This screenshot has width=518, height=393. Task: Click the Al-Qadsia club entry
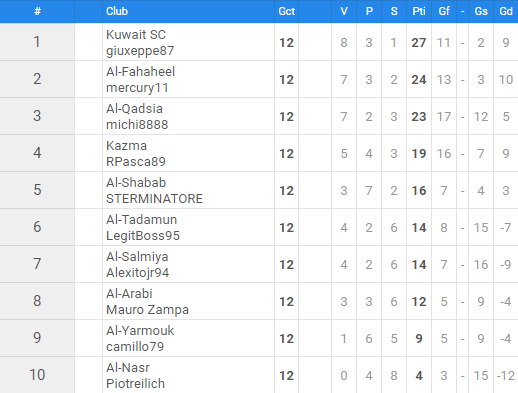134,109
